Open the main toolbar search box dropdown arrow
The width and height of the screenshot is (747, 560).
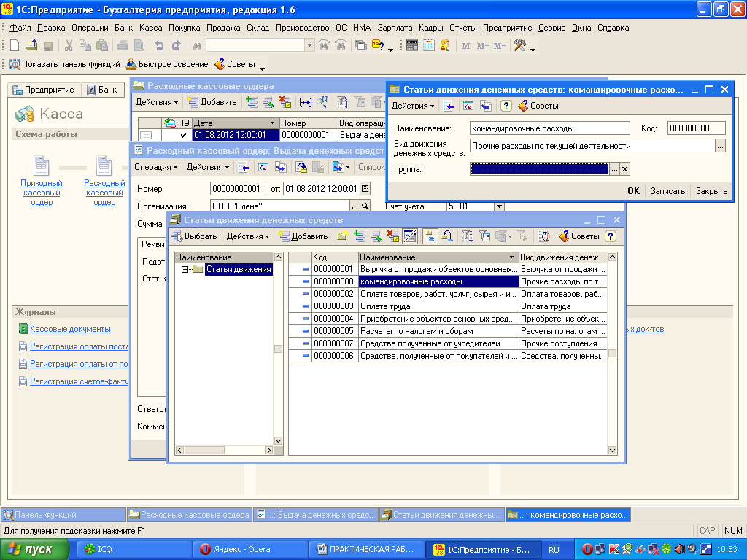click(x=309, y=45)
